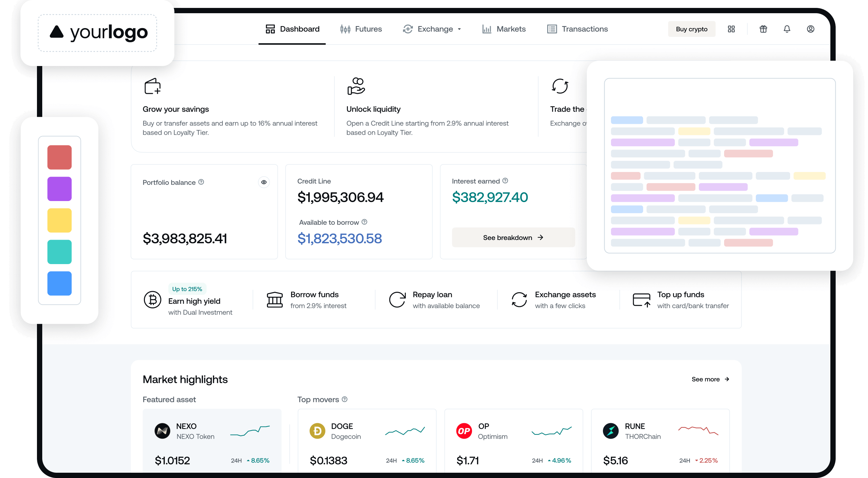Image resolution: width=868 pixels, height=478 pixels.
Task: Open the Futures tab
Action: (360, 29)
